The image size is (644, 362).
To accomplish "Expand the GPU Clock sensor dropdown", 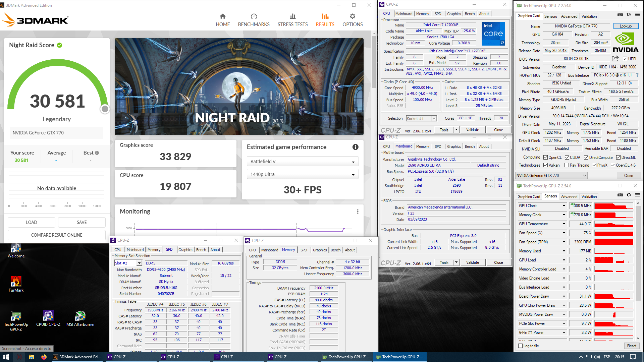I will tap(564, 206).
